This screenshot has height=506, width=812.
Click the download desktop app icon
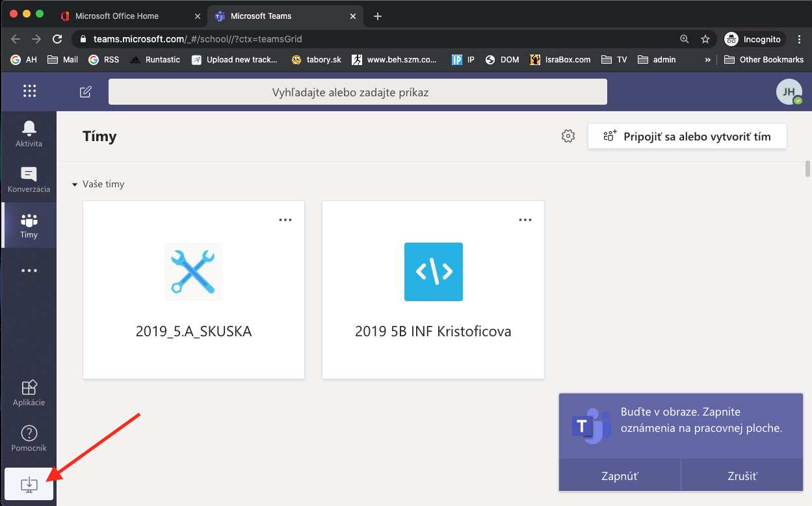[x=29, y=484]
